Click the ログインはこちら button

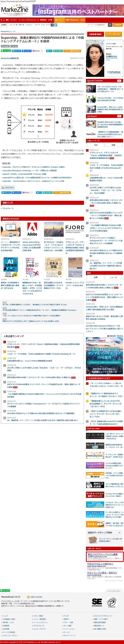pos(113,34)
